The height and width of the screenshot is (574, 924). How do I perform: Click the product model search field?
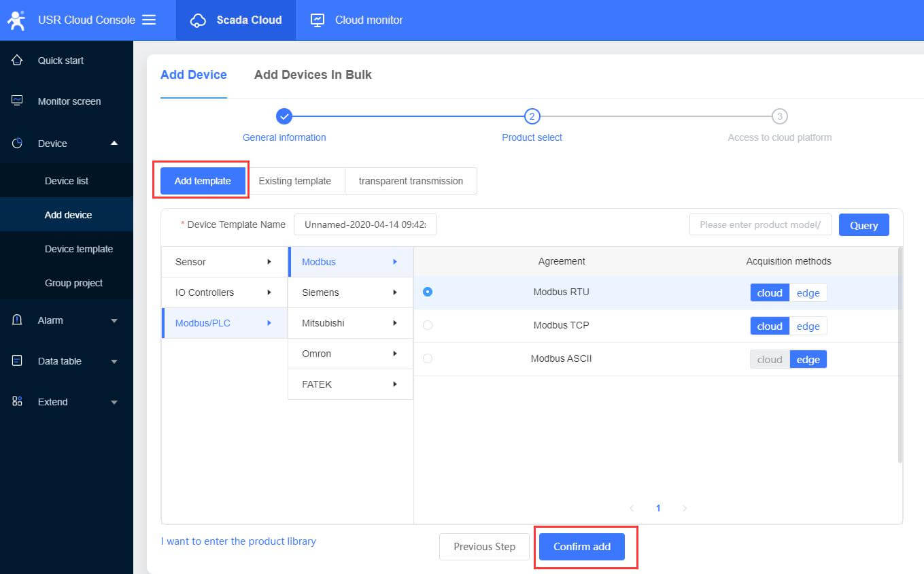[x=761, y=224]
